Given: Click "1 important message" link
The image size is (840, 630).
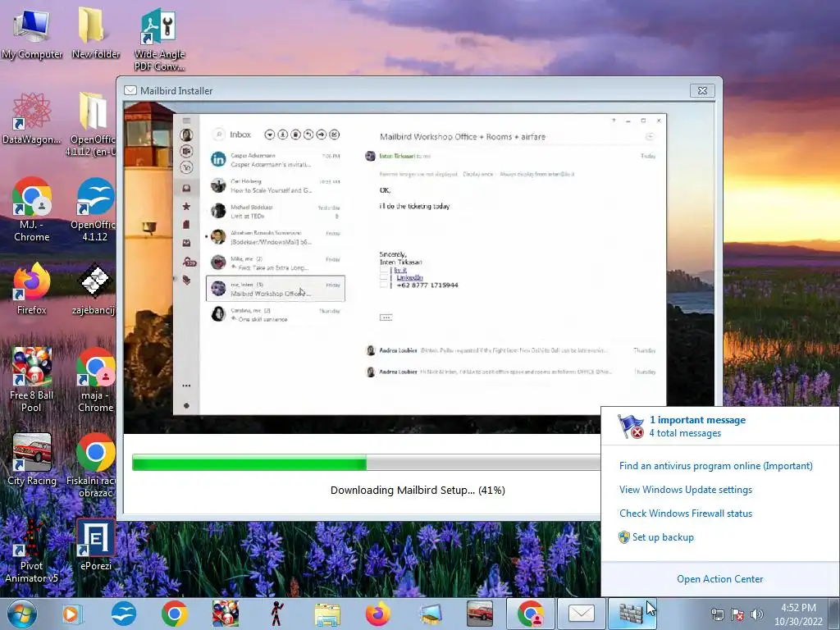Looking at the screenshot, I should click(x=697, y=420).
